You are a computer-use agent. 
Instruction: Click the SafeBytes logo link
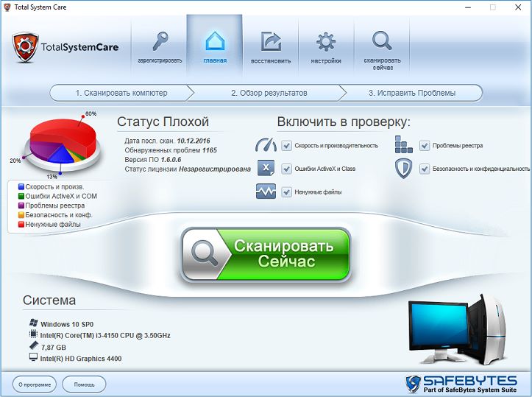462,384
